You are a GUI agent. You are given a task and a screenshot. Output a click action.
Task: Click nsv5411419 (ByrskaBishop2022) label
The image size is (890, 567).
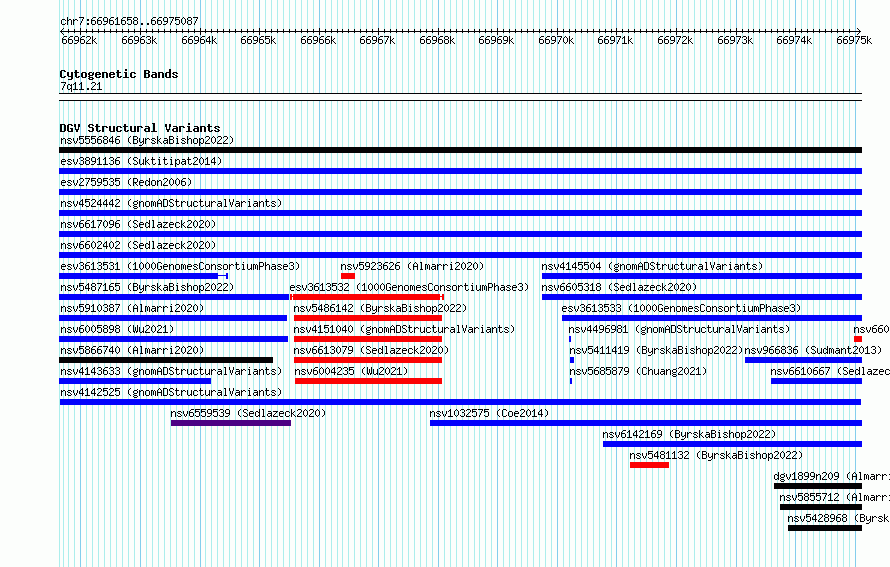(x=656, y=350)
